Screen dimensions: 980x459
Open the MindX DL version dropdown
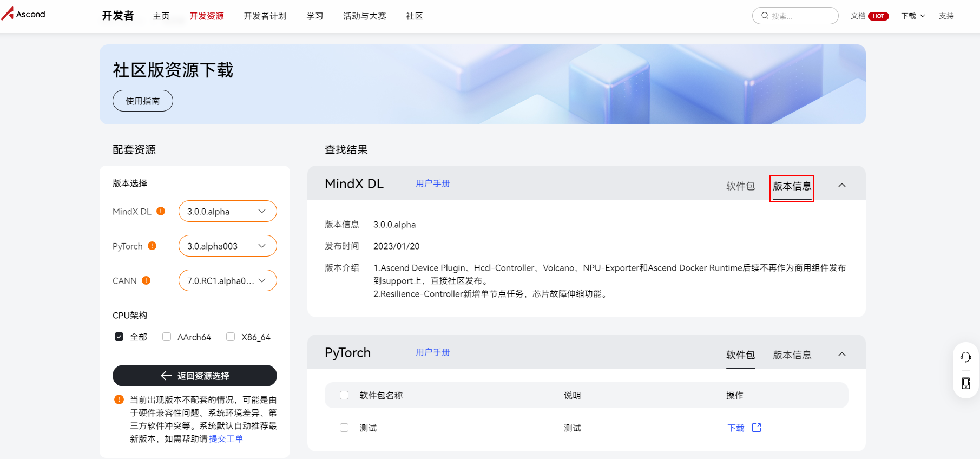click(228, 211)
